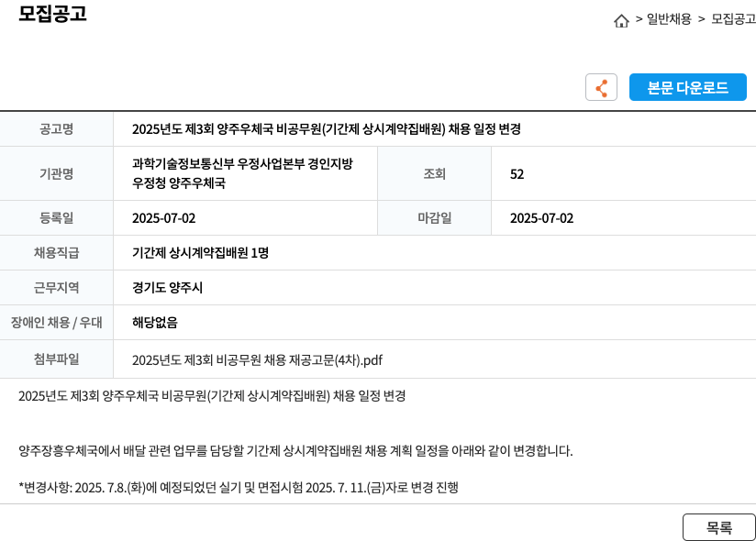The image size is (756, 541).
Task: Click the home icon in breadcrumb
Action: pyautogui.click(x=621, y=21)
